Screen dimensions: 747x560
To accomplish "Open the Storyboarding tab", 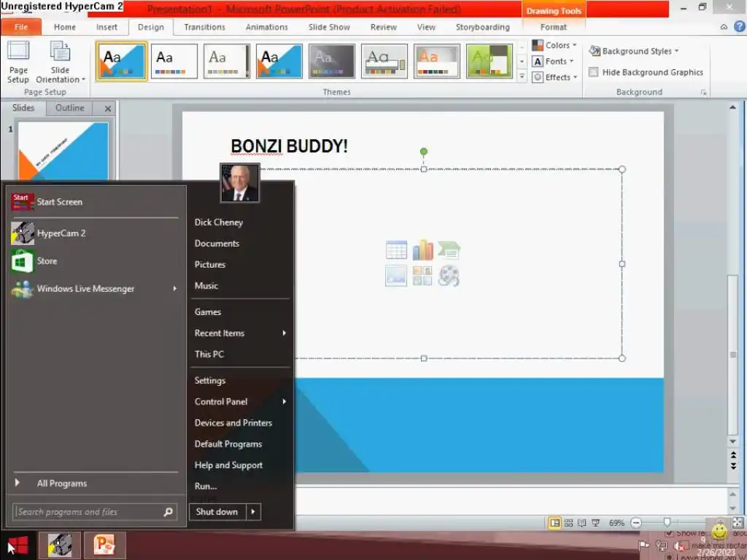I will [x=483, y=27].
